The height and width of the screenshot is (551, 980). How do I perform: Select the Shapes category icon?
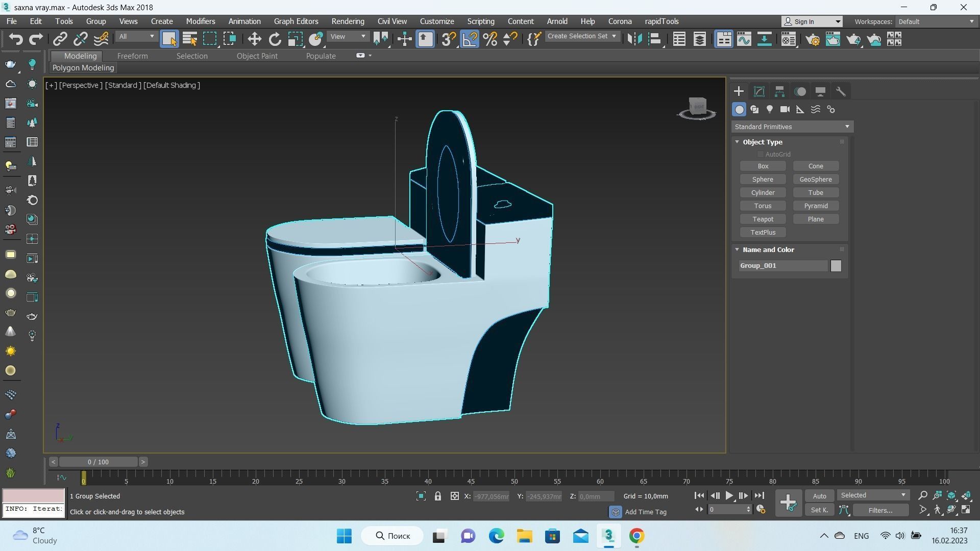click(754, 109)
